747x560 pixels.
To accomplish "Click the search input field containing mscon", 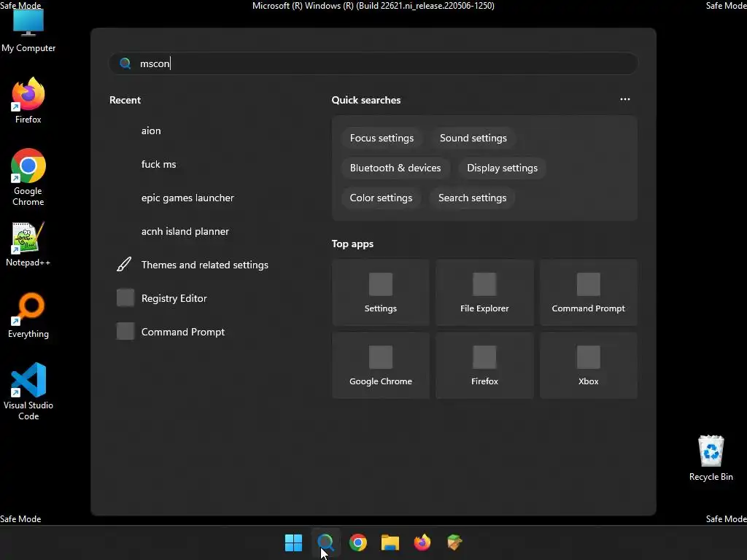I will click(373, 63).
